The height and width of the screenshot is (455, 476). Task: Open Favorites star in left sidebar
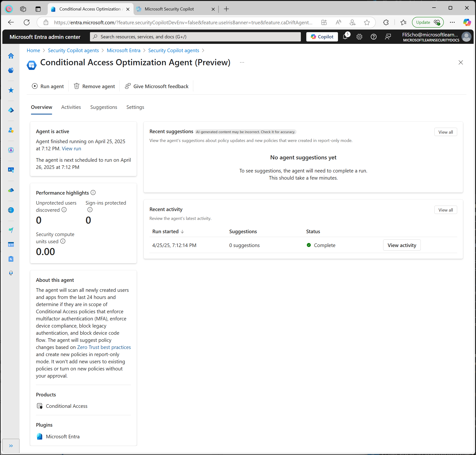point(11,90)
